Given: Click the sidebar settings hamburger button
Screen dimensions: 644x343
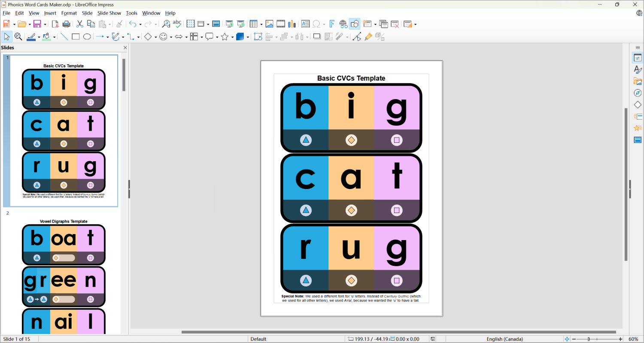Looking at the screenshot, I should [638, 48].
